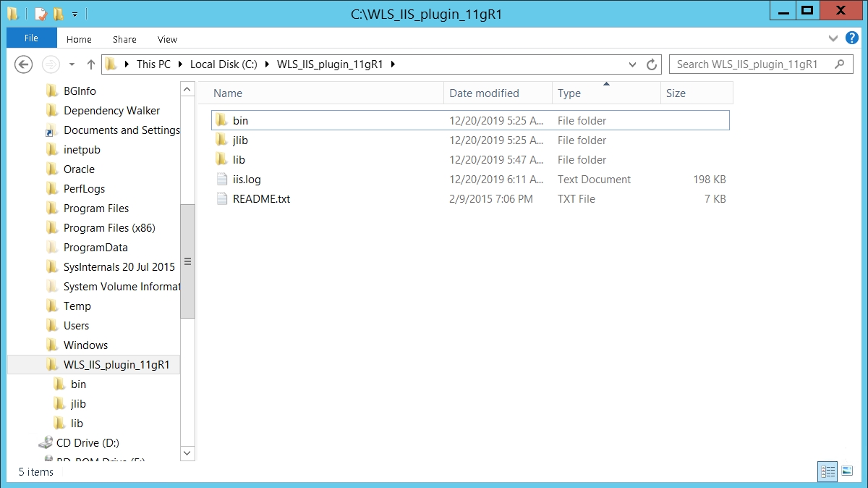Sort files by Date modified column

484,93
